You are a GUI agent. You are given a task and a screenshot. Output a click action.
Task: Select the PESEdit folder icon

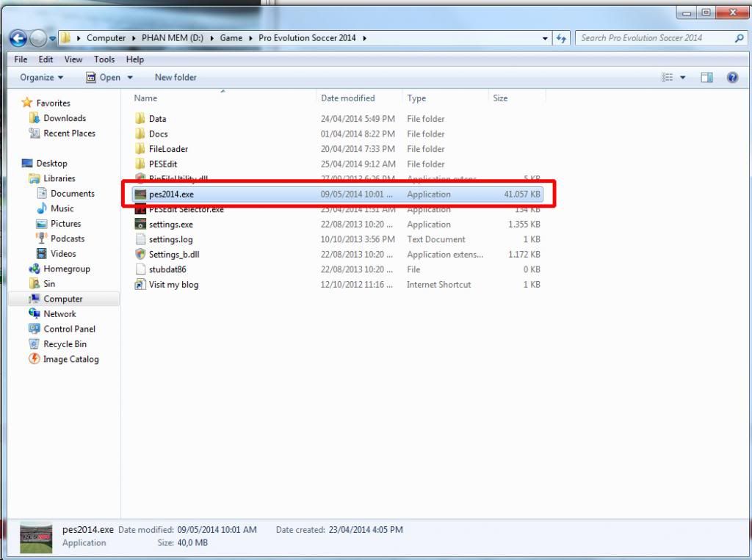140,164
